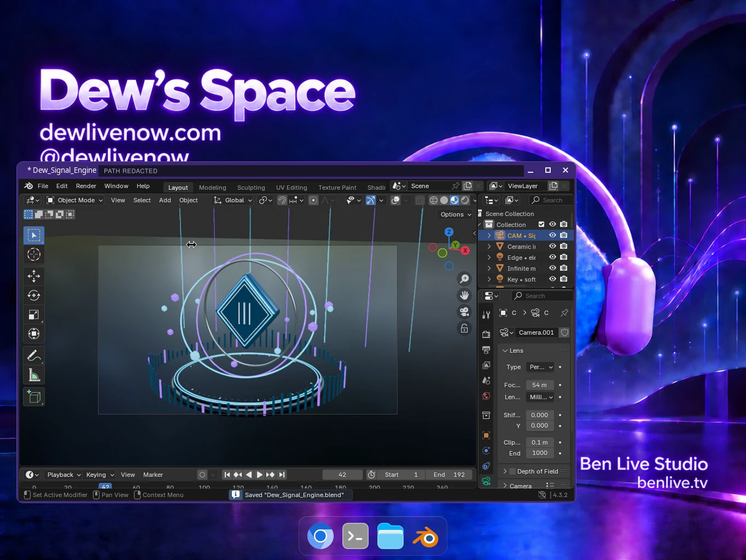Enable the Depth of Field checkbox

tap(512, 471)
